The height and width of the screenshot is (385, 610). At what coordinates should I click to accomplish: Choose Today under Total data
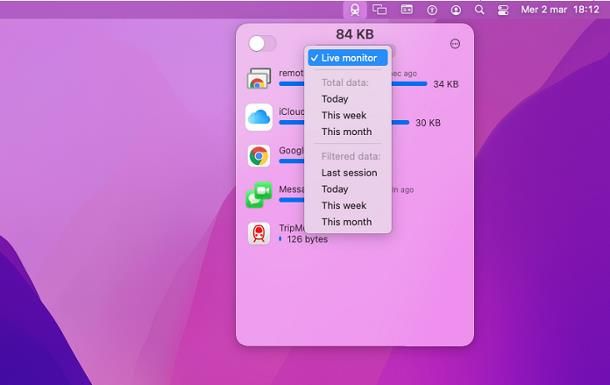pyautogui.click(x=335, y=99)
